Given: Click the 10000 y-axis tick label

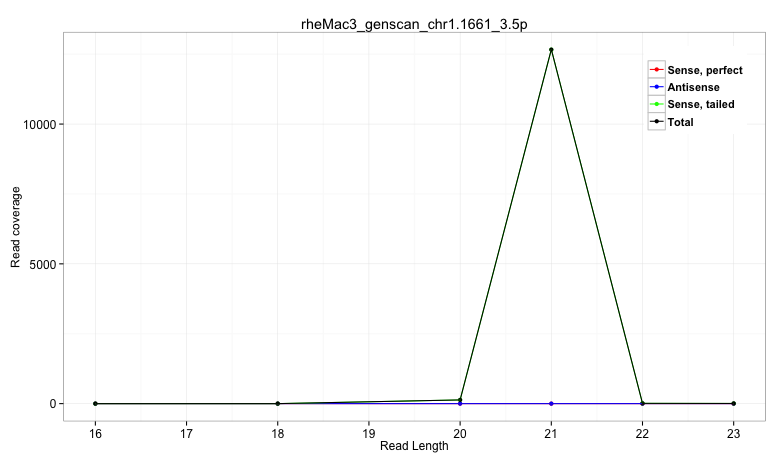Looking at the screenshot, I should [x=38, y=124].
